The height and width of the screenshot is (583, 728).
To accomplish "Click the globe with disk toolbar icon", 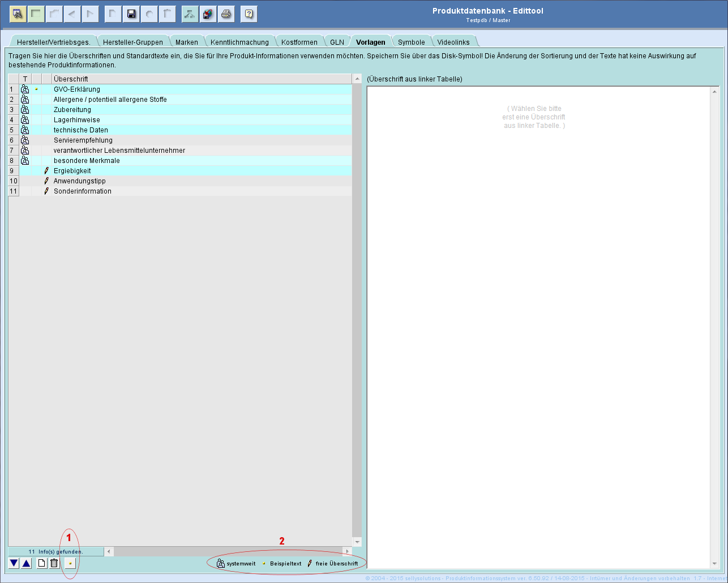I will pyautogui.click(x=208, y=14).
